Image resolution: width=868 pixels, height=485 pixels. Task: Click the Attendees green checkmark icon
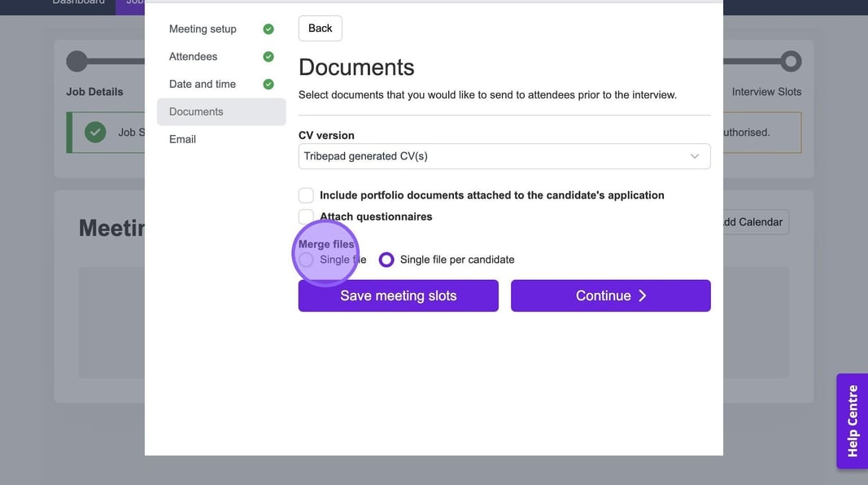268,57
